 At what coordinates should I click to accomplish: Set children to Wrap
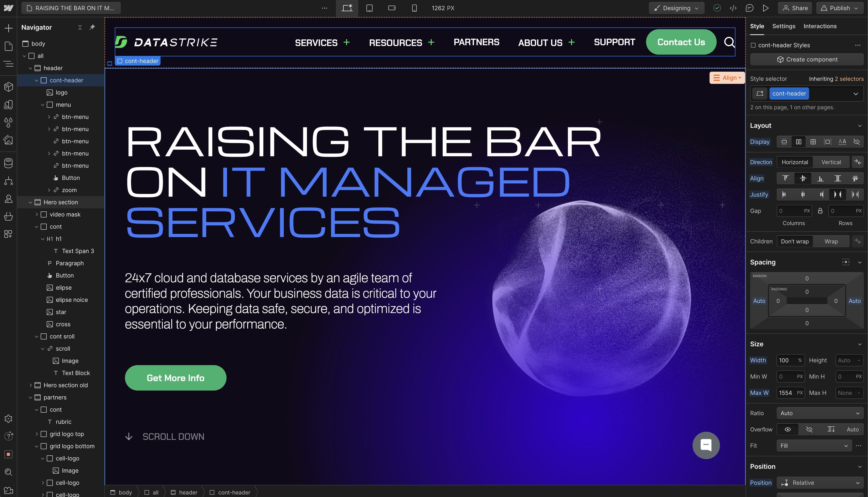[x=831, y=241]
